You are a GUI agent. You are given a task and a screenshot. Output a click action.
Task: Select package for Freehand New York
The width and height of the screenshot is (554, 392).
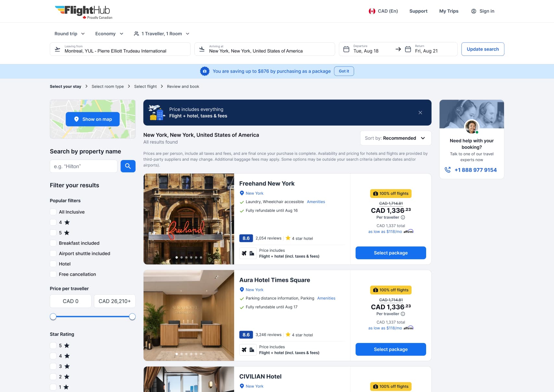[391, 253]
